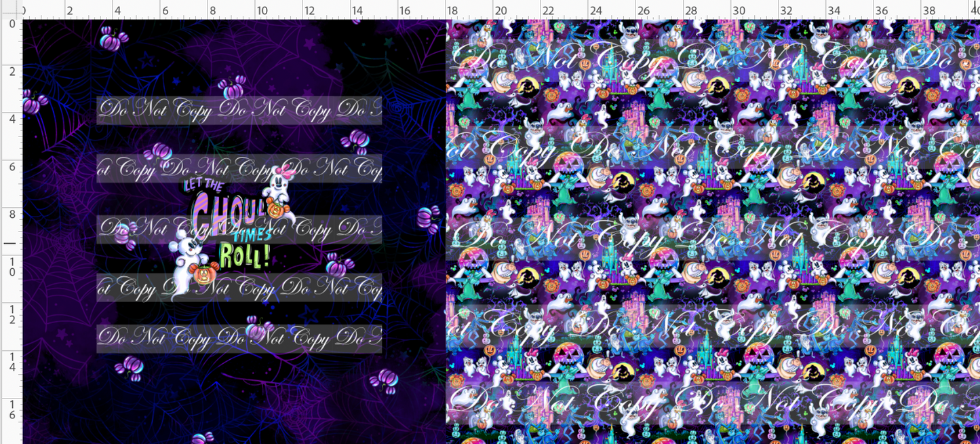
Task: Click horizontal ruler mark 20
Action: (501, 11)
